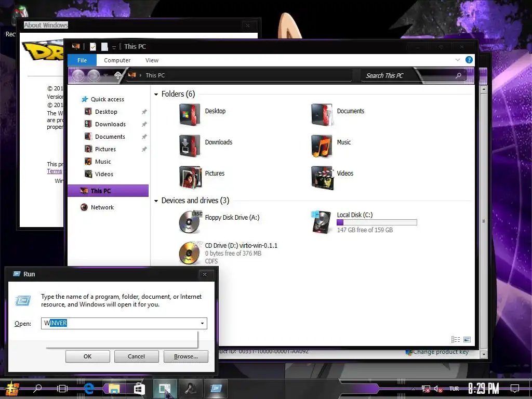Select This PC in navigation pane
The height and width of the screenshot is (399, 532).
(108, 191)
